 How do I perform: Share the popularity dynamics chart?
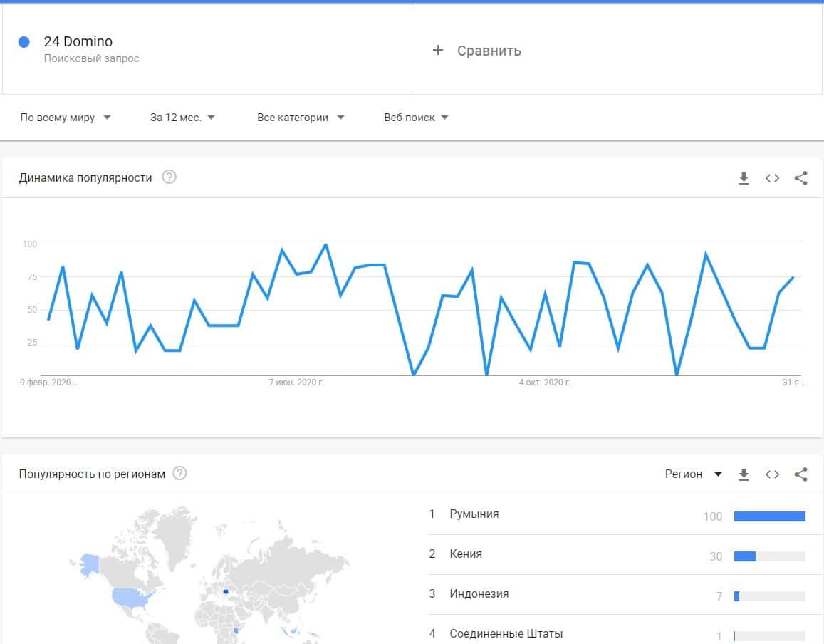click(800, 178)
